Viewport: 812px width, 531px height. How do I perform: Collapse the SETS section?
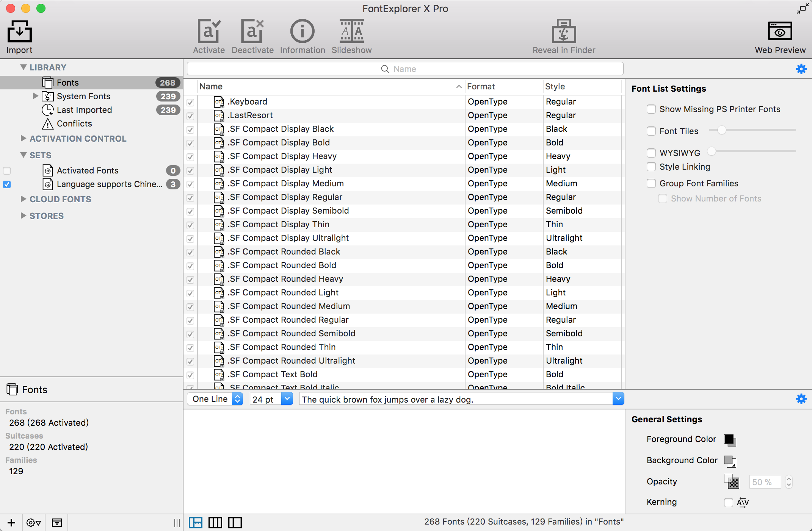pyautogui.click(x=24, y=155)
